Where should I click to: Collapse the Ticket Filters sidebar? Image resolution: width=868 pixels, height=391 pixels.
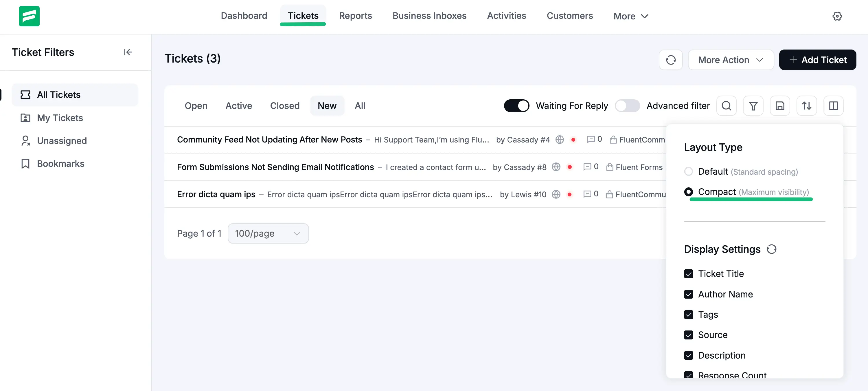pyautogui.click(x=128, y=52)
